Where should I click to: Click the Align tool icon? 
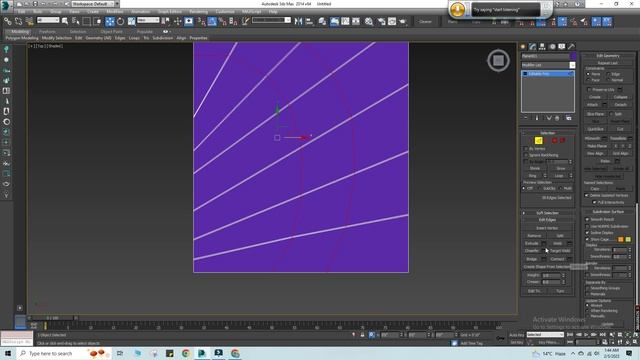pyautogui.click(x=309, y=21)
